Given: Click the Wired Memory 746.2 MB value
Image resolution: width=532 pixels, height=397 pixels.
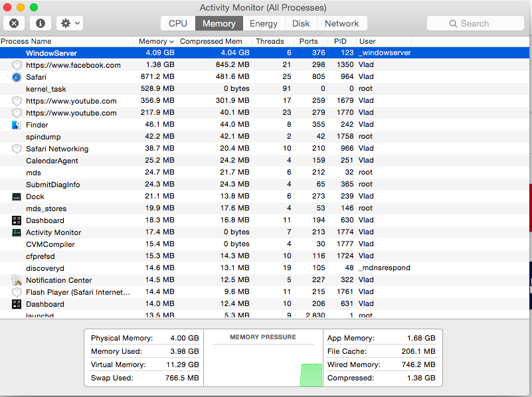Looking at the screenshot, I should click(418, 364).
